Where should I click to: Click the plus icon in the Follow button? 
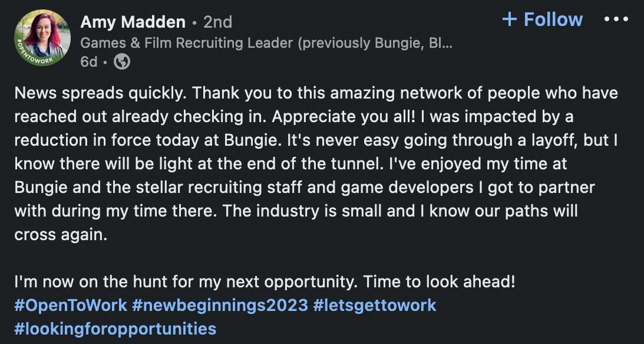click(x=509, y=19)
